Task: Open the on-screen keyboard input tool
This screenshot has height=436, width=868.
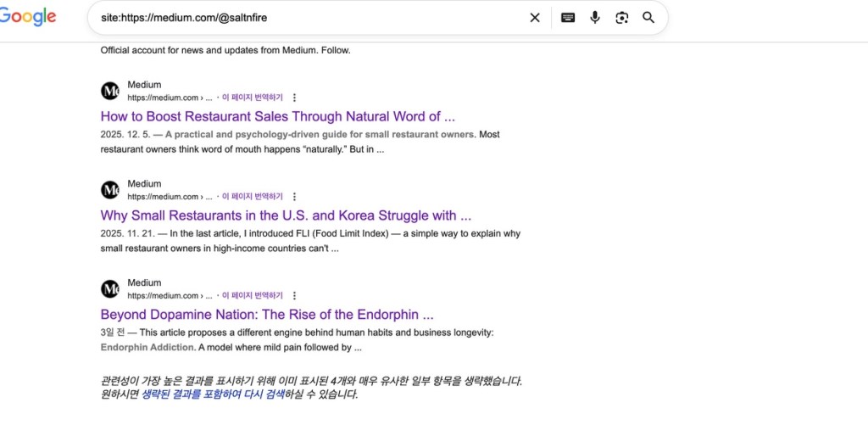Action: [568, 18]
